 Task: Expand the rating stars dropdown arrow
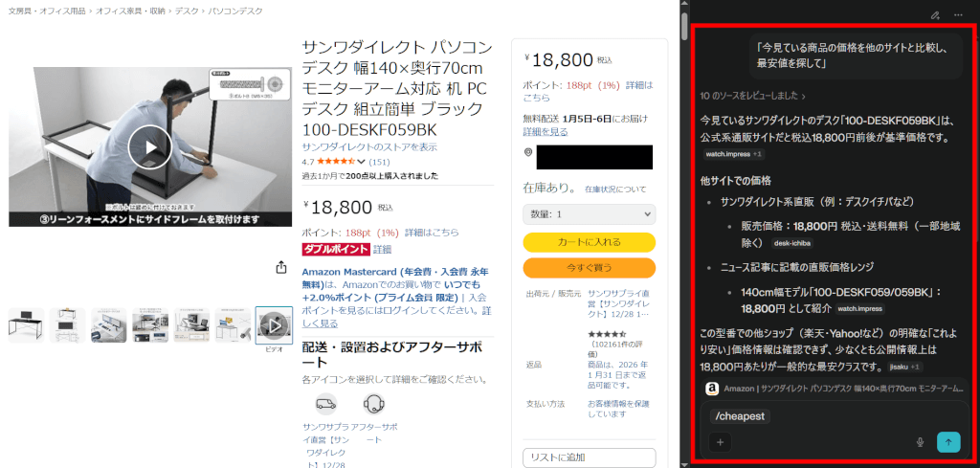361,161
